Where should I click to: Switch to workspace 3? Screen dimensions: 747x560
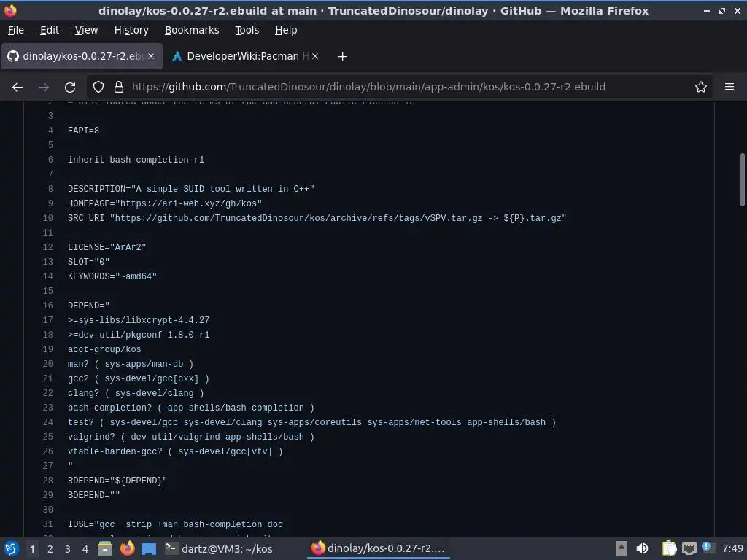tap(68, 549)
